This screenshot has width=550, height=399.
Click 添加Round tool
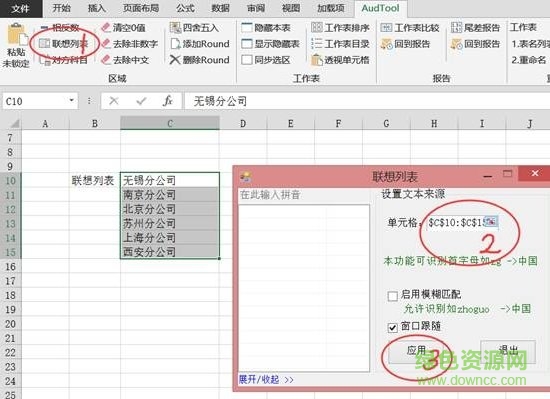(x=200, y=44)
